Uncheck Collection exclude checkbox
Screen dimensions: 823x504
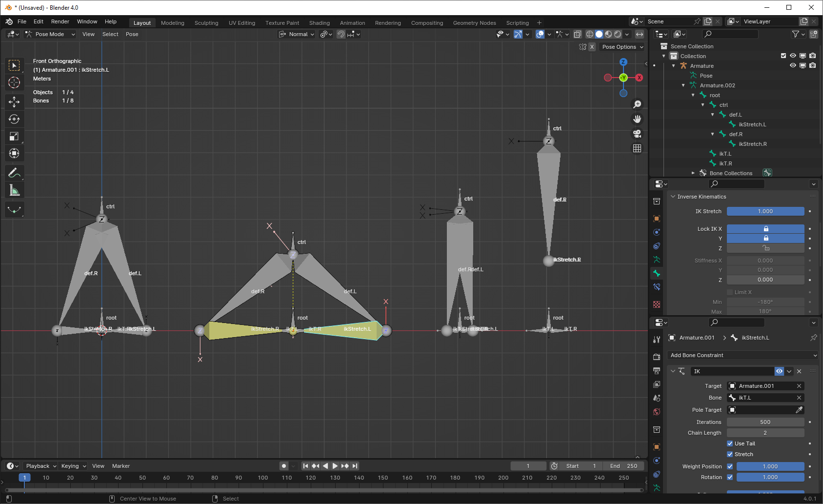(783, 56)
